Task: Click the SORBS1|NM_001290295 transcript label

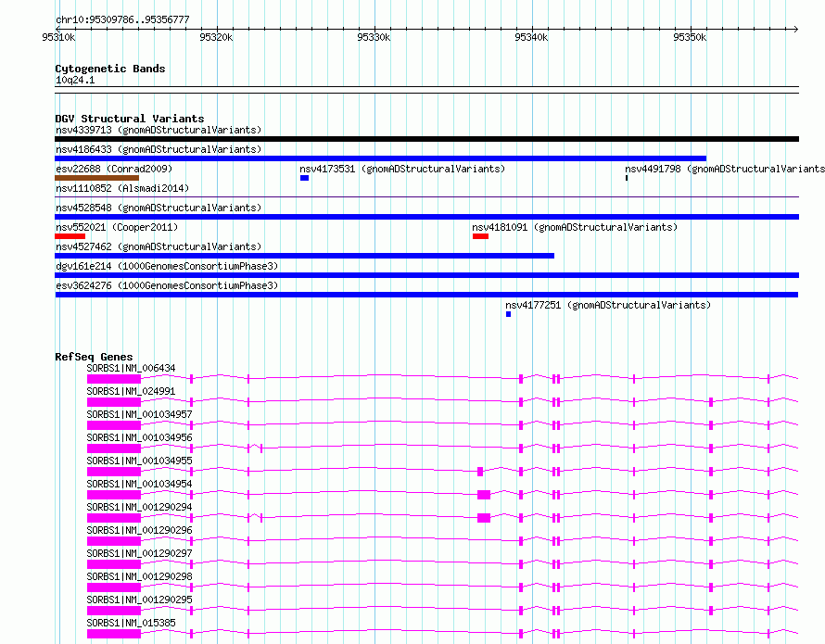Action: (139, 600)
